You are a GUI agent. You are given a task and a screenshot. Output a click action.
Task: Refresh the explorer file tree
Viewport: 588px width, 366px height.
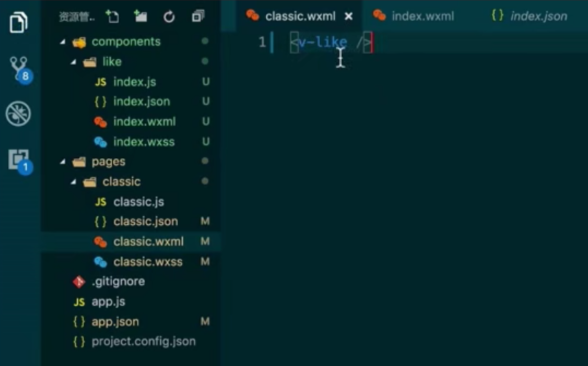tap(169, 17)
